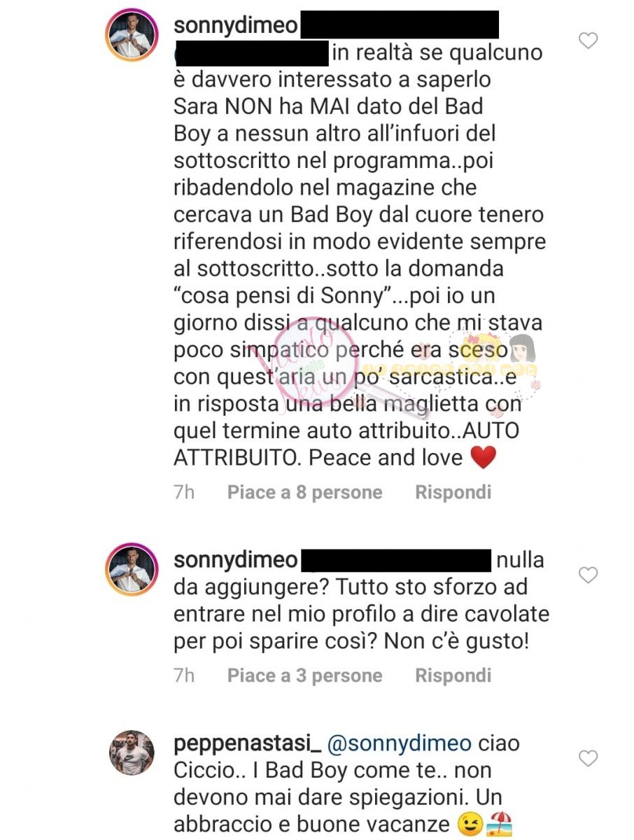Open sonnydimeo username before 'nulla da aggiungere'
The height and width of the screenshot is (840, 634).
pyautogui.click(x=236, y=561)
